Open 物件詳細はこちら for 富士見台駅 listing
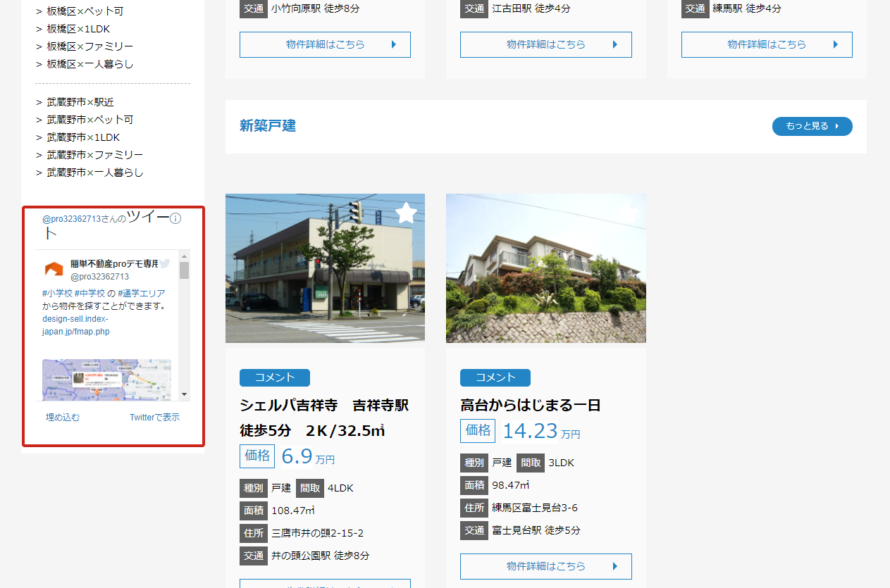Screen dimensions: 890x588 [x=545, y=566]
